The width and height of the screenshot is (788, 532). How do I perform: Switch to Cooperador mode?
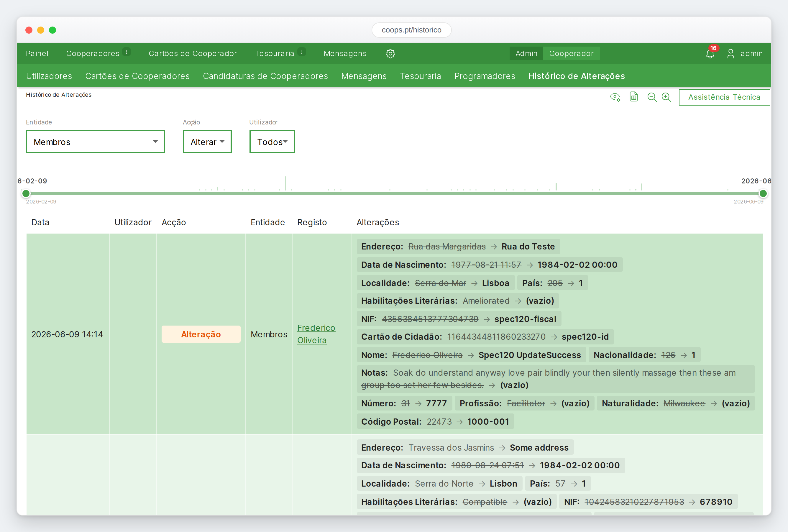tap(571, 54)
